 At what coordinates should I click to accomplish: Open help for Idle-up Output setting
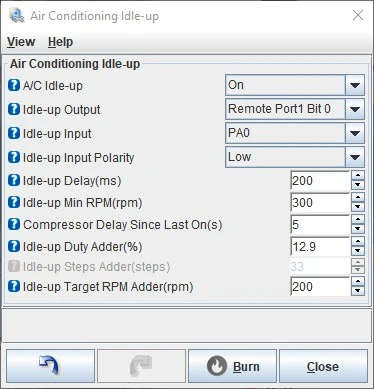pyautogui.click(x=14, y=109)
